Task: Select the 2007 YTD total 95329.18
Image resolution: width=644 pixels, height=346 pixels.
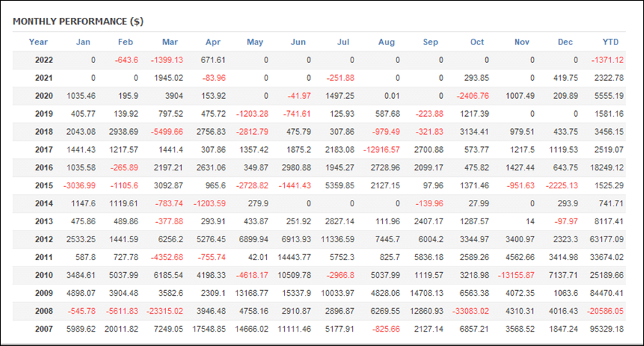Action: (x=607, y=329)
